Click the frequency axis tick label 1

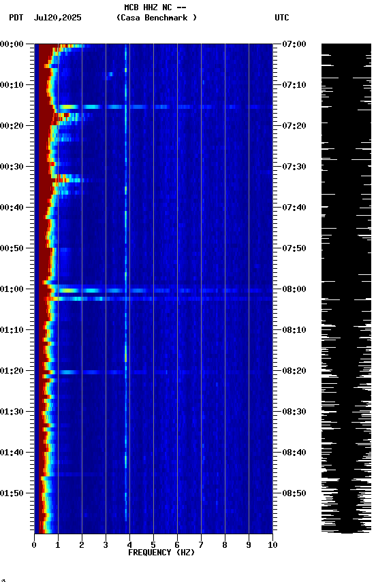(x=58, y=545)
